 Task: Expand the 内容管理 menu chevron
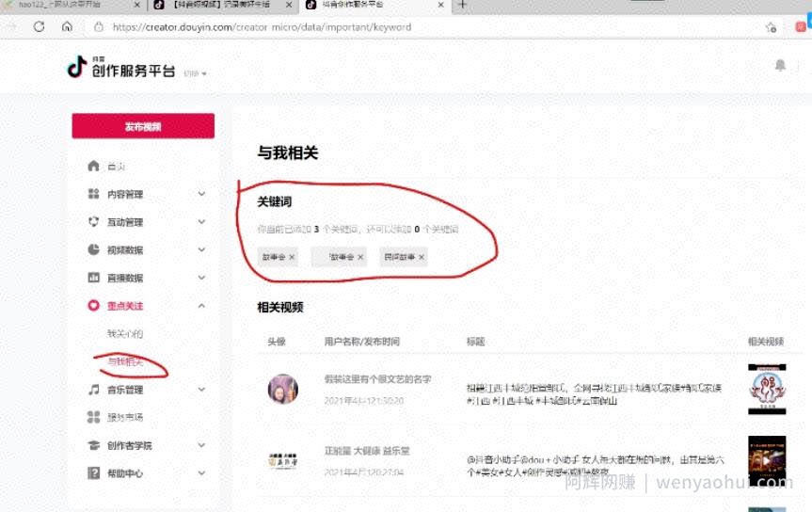click(x=201, y=194)
